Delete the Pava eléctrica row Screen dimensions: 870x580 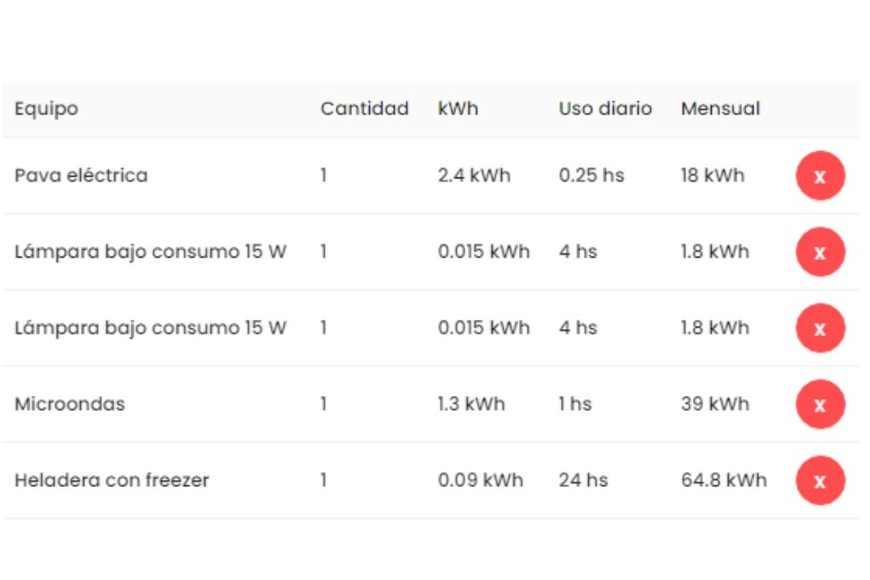point(820,176)
